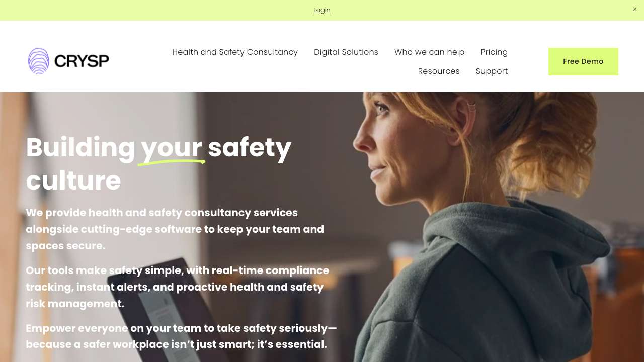Click the 'Building your safety culture' headline
The width and height of the screenshot is (644, 362).
(x=158, y=164)
